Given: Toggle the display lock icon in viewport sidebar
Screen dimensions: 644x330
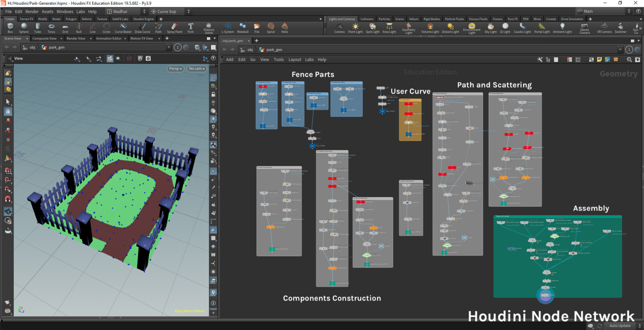Looking at the screenshot, I should [213, 94].
